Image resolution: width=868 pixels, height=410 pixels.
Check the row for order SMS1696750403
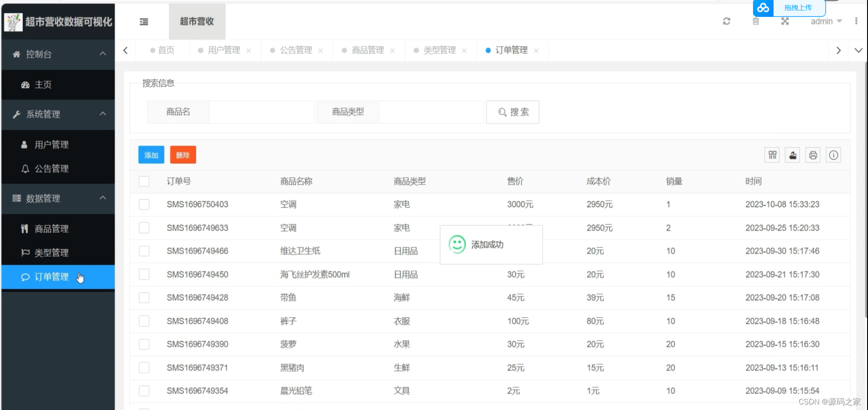coord(144,204)
